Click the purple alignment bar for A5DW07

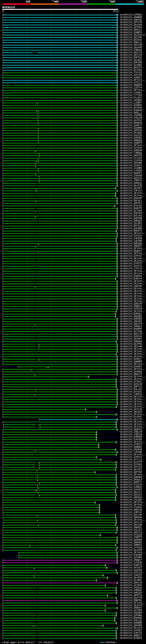[x=60, y=560]
